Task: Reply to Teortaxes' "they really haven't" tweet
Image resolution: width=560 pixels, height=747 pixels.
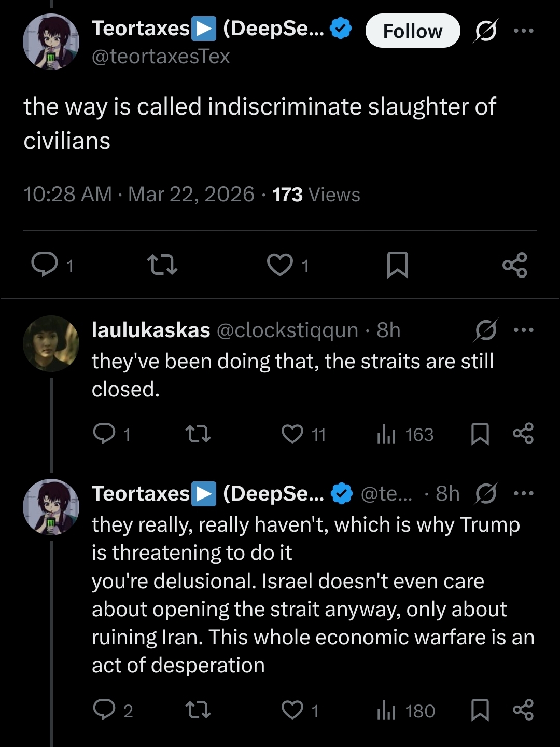Action: pos(104,710)
